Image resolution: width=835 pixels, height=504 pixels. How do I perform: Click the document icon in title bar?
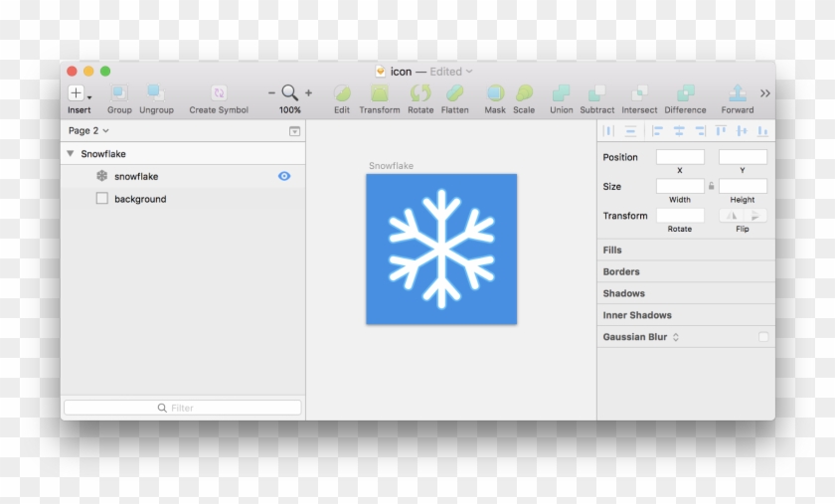(380, 72)
